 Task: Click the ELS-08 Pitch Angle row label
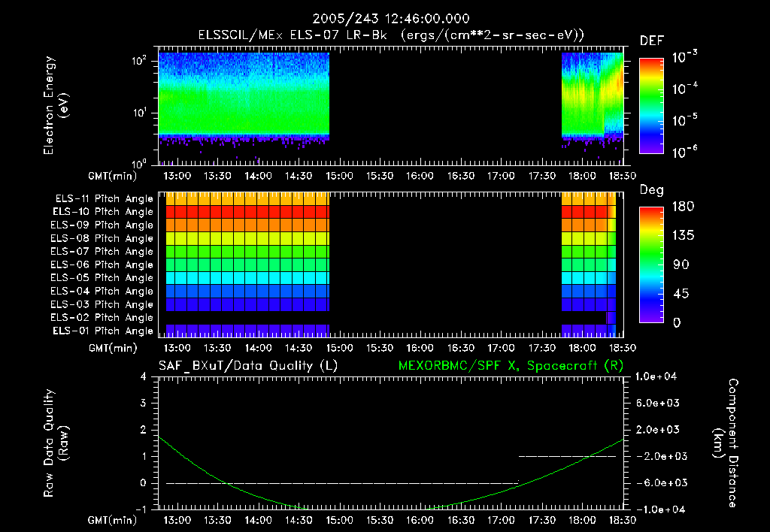pyautogui.click(x=102, y=238)
